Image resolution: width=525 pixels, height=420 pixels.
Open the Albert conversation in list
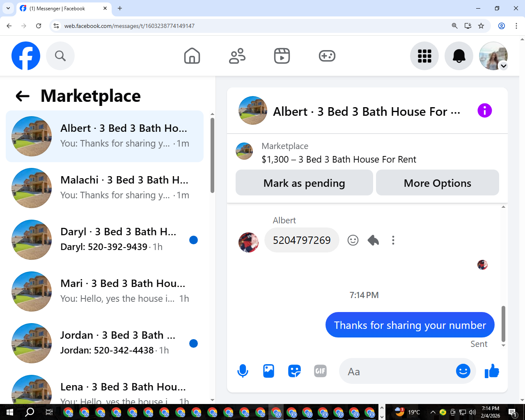pos(105,136)
